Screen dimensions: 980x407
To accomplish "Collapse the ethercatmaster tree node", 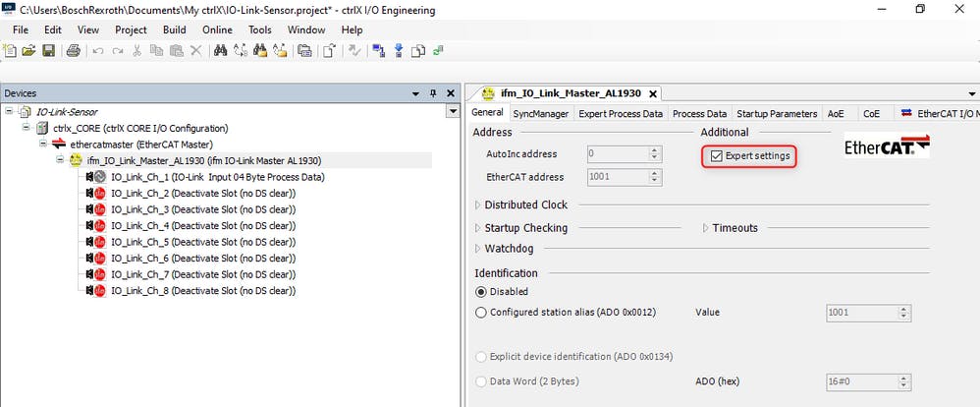I will [42, 144].
